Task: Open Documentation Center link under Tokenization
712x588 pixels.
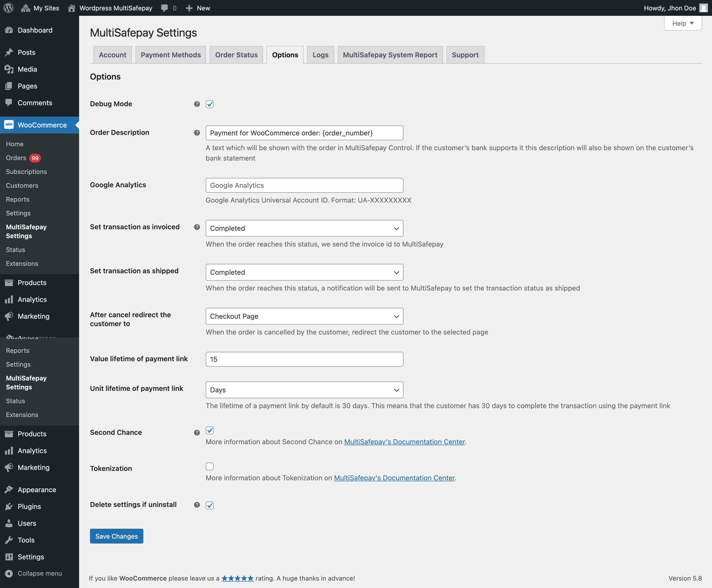Action: pos(395,478)
